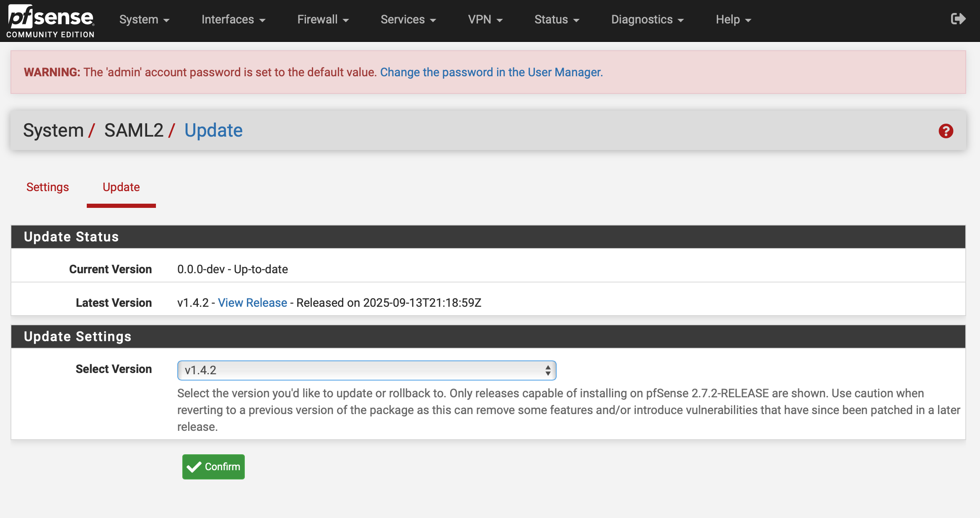
Task: Open the help page via question mark icon
Action: point(946,131)
